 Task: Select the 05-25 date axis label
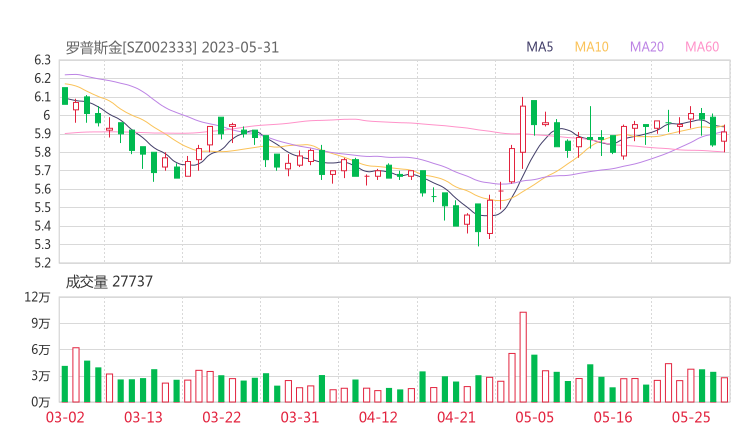point(690,416)
